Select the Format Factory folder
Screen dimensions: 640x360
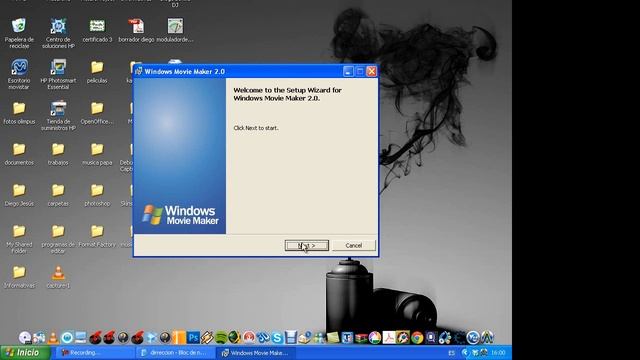click(x=97, y=236)
